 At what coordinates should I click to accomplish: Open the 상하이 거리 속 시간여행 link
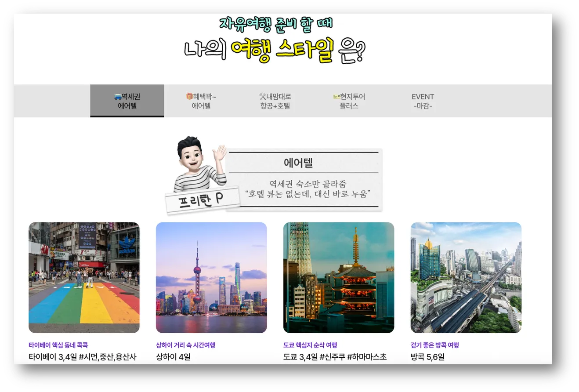(x=185, y=345)
